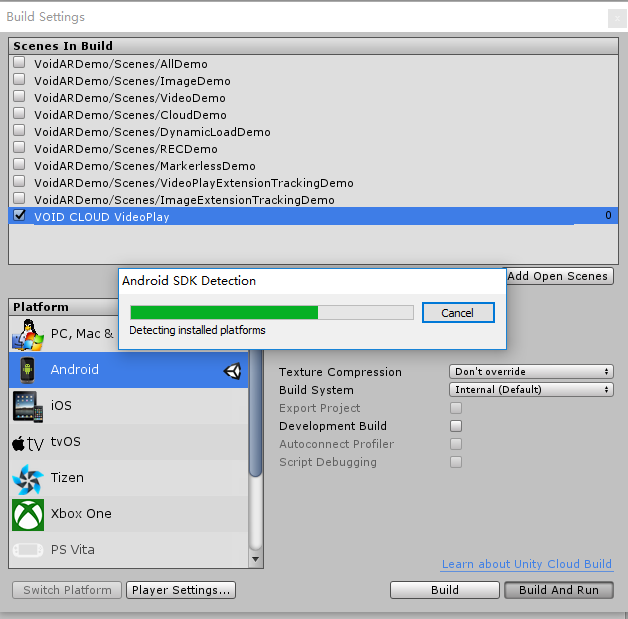
Task: Choose the PS Vita platform icon
Action: (28, 550)
